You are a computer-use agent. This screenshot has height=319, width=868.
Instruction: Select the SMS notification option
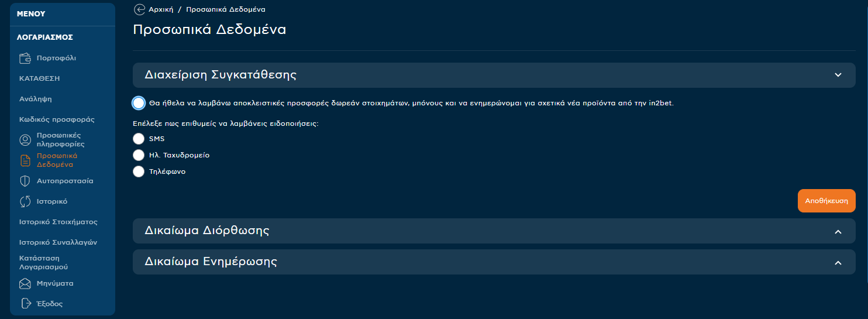pyautogui.click(x=139, y=139)
